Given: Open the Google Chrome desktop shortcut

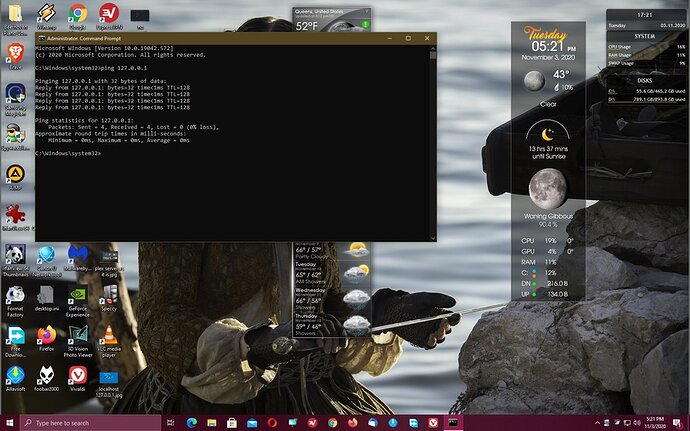Looking at the screenshot, I should pos(77,15).
